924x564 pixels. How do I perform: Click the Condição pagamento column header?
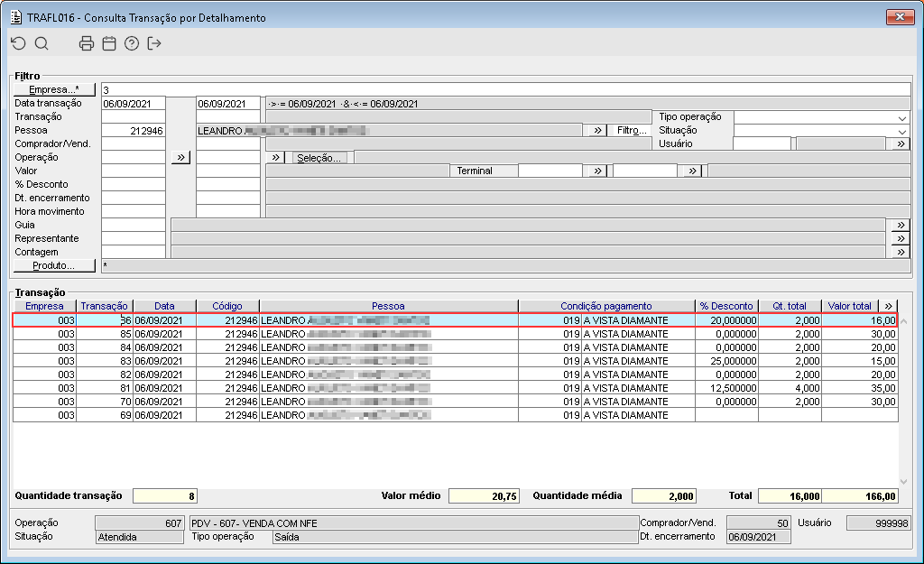(606, 306)
